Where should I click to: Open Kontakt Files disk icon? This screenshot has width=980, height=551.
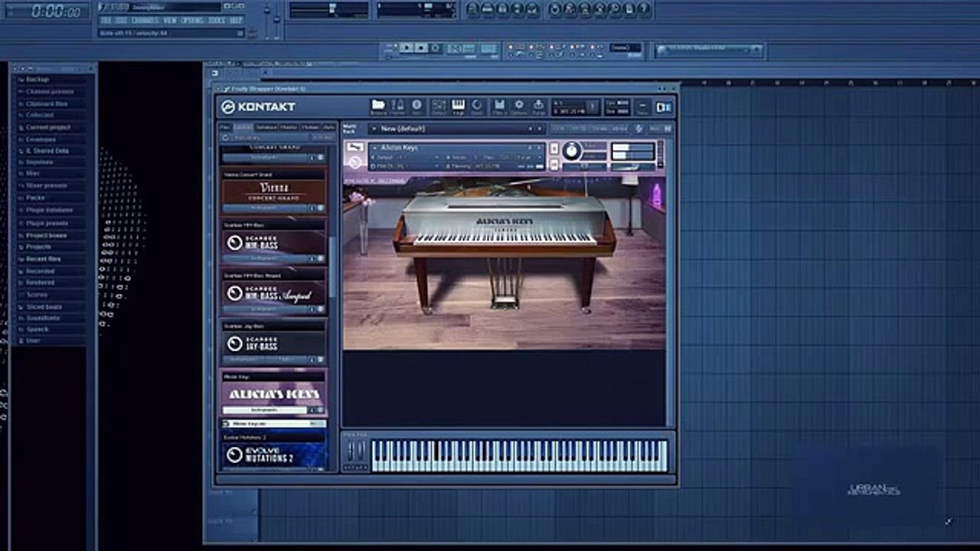tap(500, 106)
